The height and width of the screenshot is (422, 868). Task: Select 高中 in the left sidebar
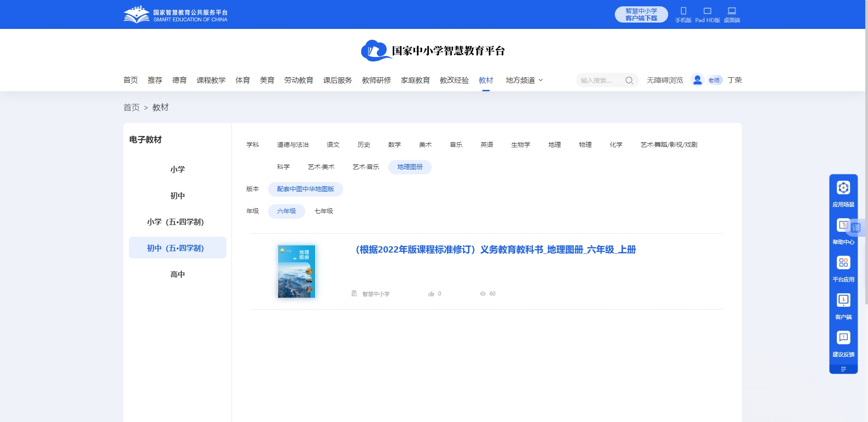(177, 274)
